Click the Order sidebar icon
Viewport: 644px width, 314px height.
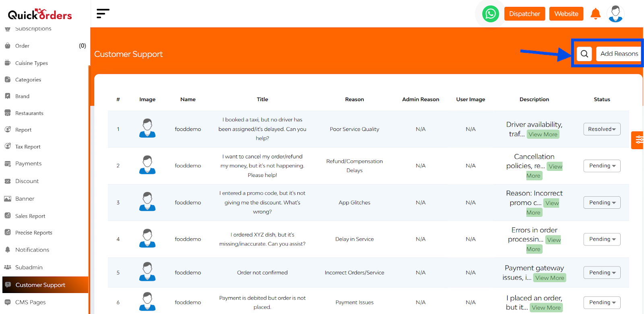tap(8, 46)
